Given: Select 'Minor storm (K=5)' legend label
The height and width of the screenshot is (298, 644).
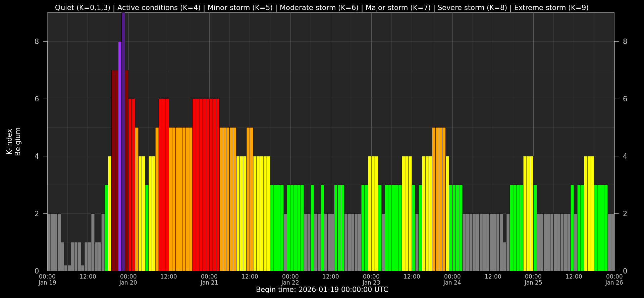Looking at the screenshot, I should 240,8.
